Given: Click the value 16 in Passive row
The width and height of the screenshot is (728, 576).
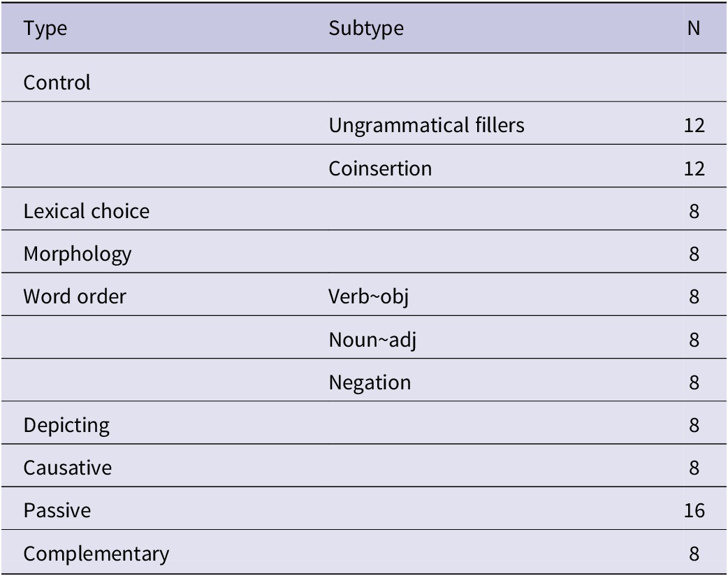Looking at the screenshot, I should (694, 510).
